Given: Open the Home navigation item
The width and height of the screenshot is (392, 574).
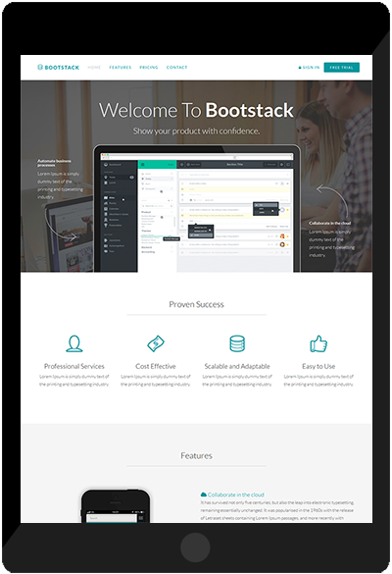Looking at the screenshot, I should pyautogui.click(x=94, y=68).
